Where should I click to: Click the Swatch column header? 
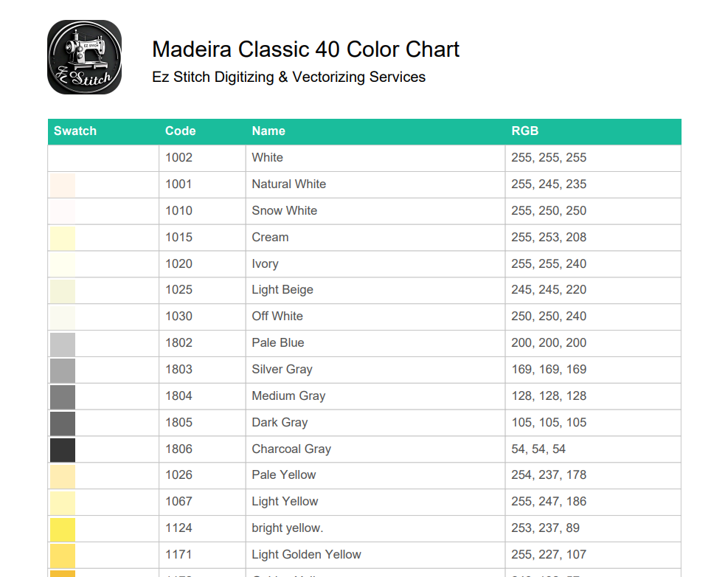(75, 131)
